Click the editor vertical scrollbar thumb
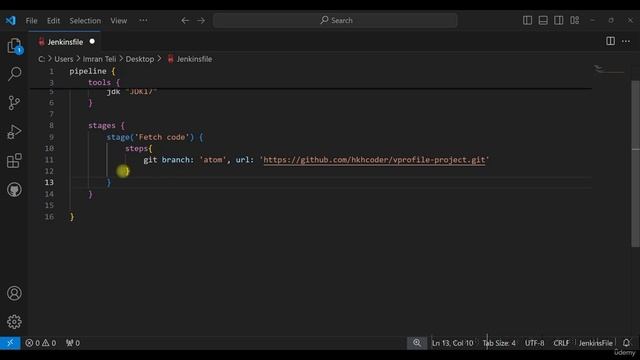The height and width of the screenshot is (360, 640). [x=636, y=163]
